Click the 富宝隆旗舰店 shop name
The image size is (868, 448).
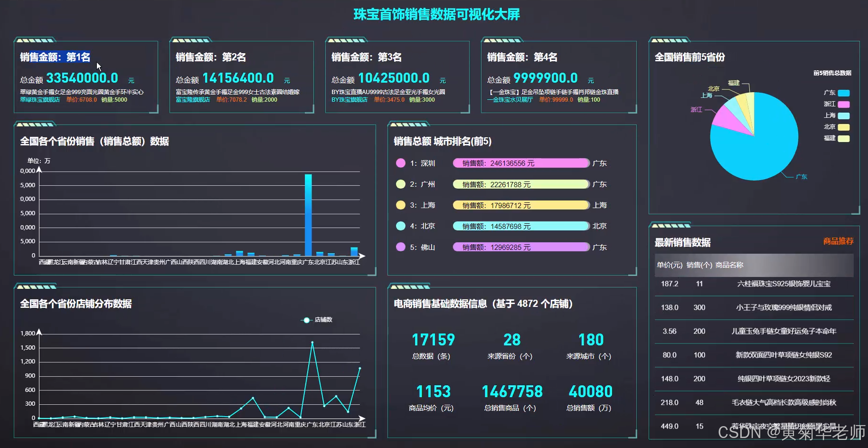tap(192, 100)
